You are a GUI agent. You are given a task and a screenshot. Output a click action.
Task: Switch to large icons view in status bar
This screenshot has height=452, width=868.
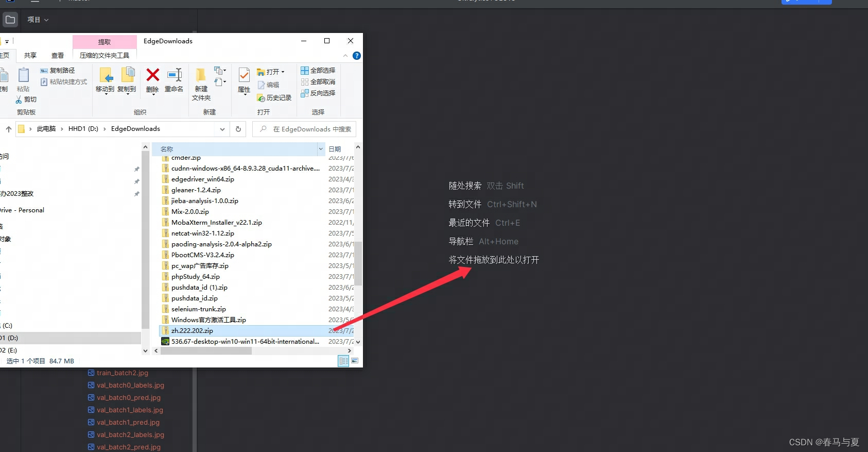[355, 361]
